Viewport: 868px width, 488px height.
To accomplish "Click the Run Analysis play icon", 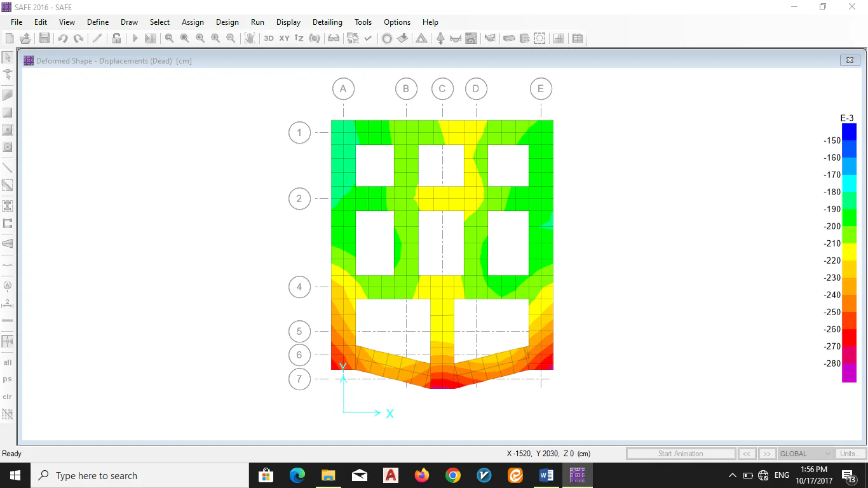I will 135,39.
